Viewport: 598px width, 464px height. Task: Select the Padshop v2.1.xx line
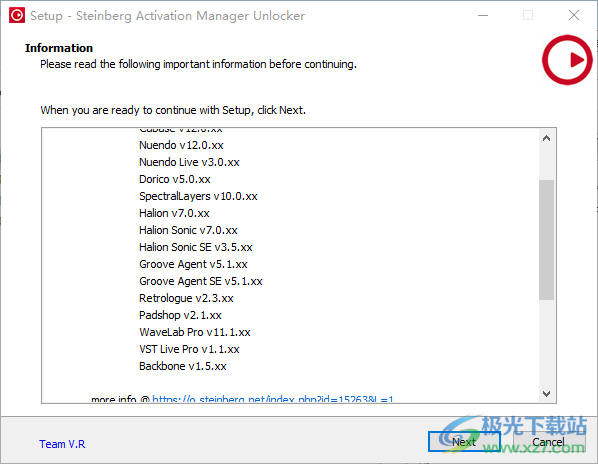(x=180, y=315)
